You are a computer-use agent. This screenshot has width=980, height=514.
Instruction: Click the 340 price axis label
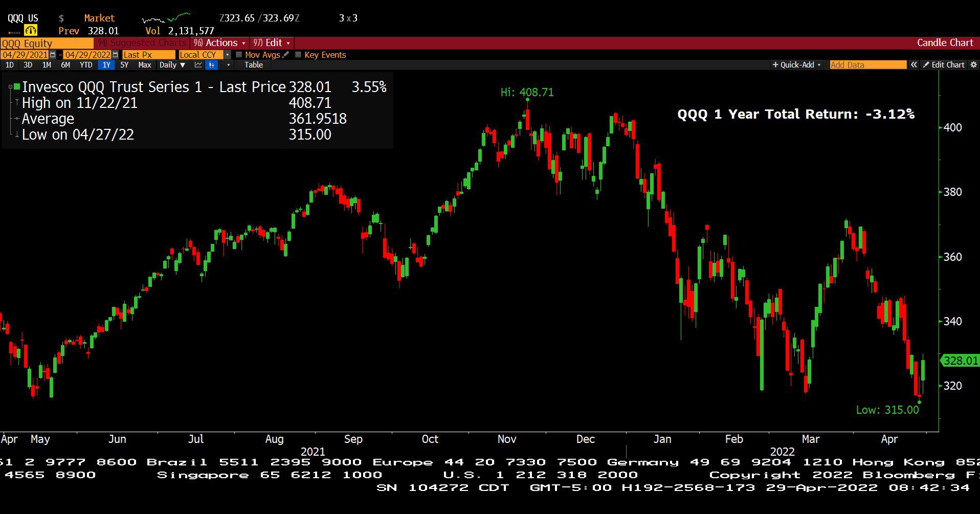(953, 321)
